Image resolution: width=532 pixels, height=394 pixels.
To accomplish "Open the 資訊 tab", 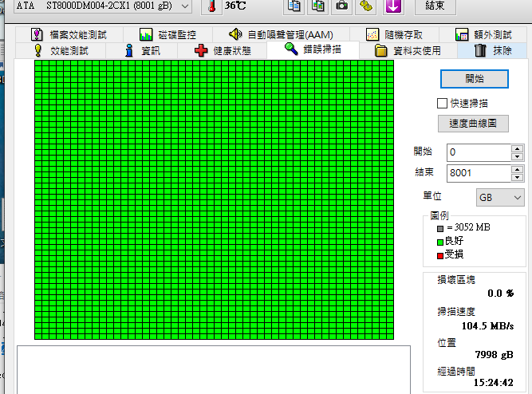I will 141,50.
